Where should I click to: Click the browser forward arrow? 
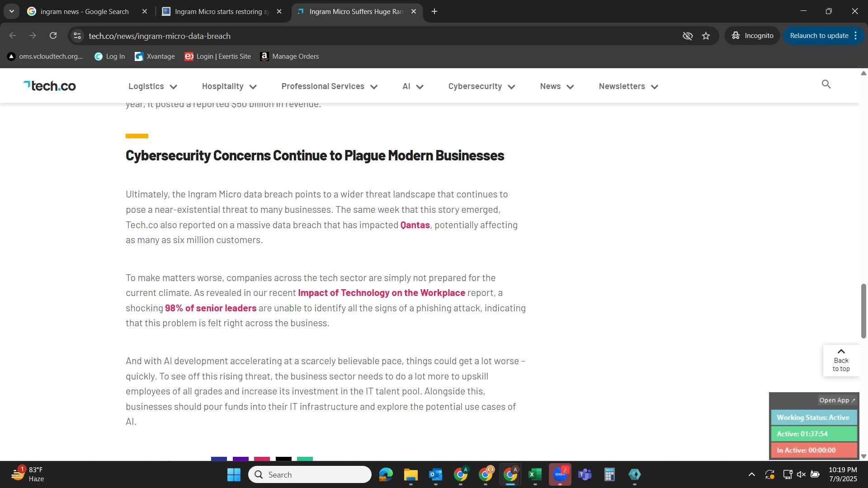click(x=33, y=36)
